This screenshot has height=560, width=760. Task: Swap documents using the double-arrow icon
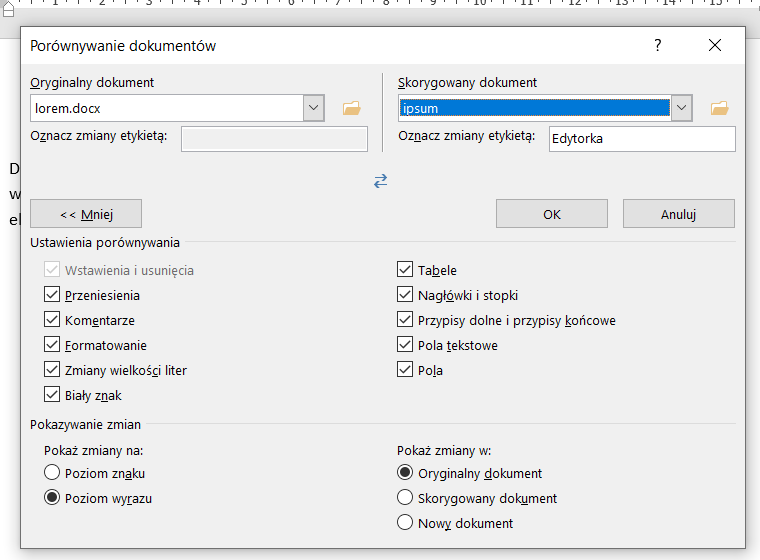click(380, 181)
